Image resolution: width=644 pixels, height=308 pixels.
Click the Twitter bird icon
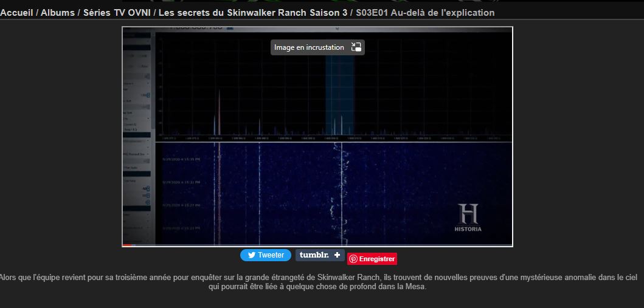[x=251, y=255]
